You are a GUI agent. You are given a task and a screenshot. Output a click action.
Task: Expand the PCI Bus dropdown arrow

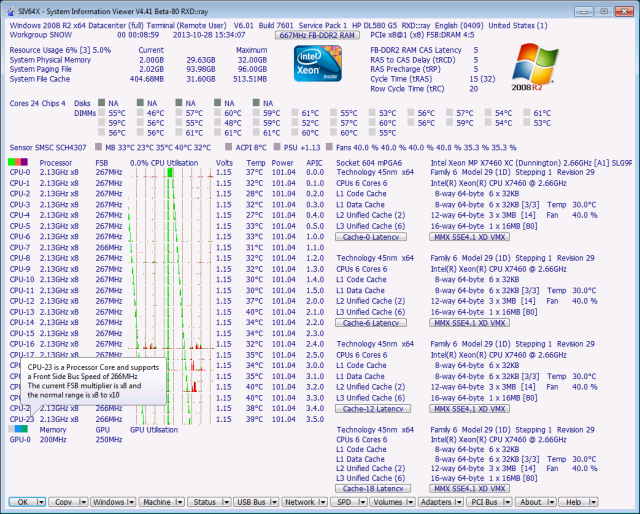tap(507, 502)
